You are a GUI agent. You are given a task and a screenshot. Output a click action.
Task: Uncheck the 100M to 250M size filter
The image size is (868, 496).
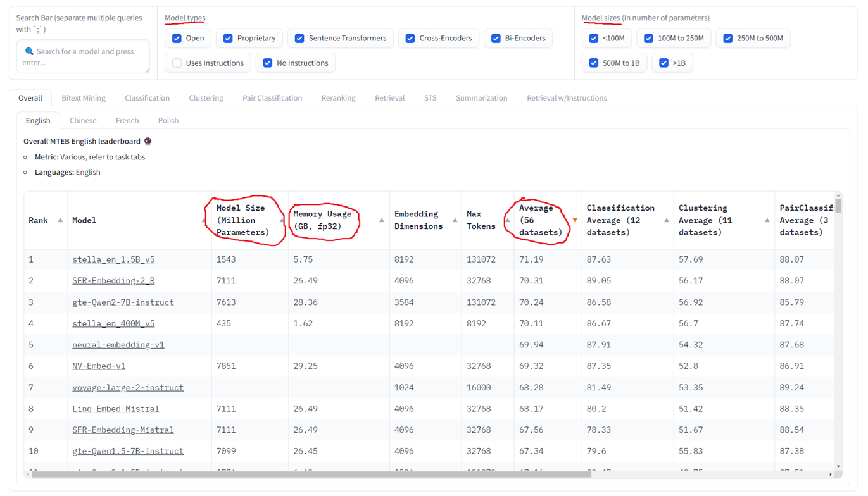648,39
